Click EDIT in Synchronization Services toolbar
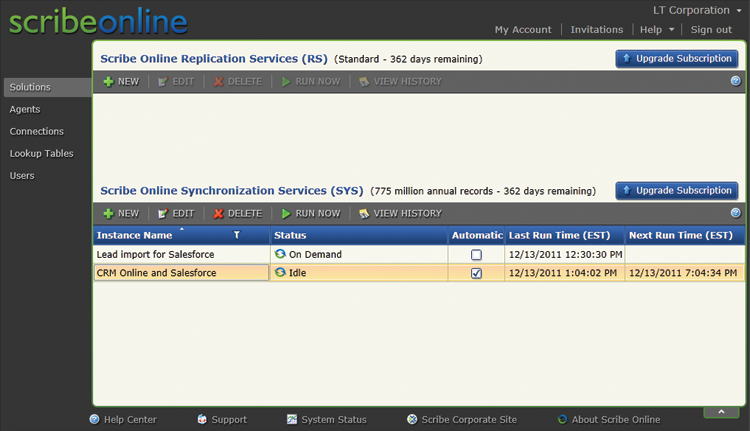The height and width of the screenshot is (431, 750). (176, 214)
